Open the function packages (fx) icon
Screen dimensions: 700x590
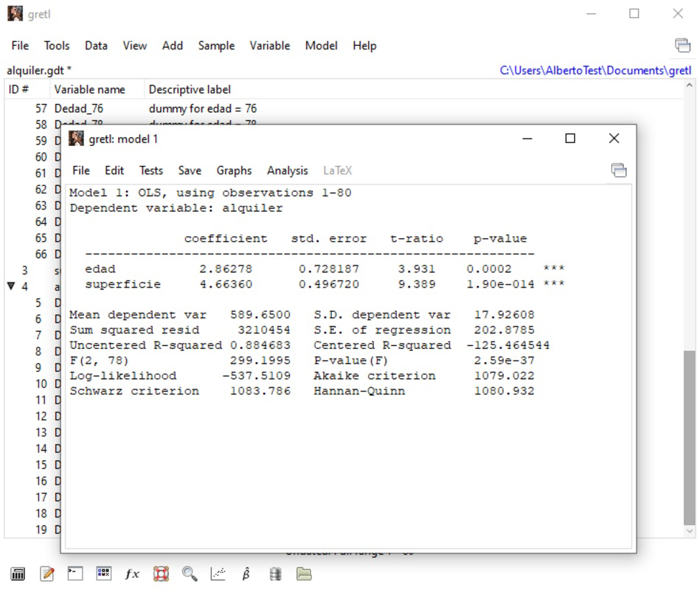coord(132,574)
